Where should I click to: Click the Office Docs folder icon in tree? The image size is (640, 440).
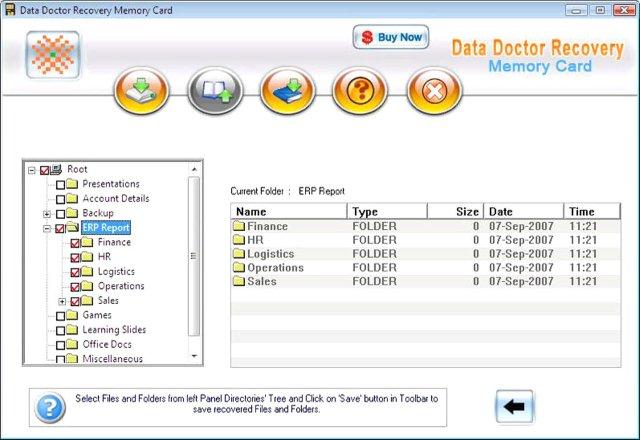(x=72, y=344)
